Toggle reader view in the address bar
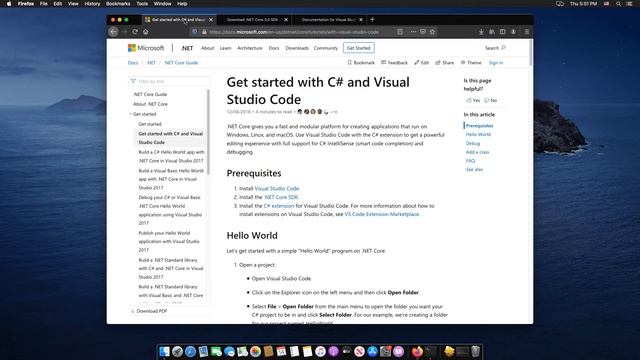The width and height of the screenshot is (640, 360). [400, 32]
